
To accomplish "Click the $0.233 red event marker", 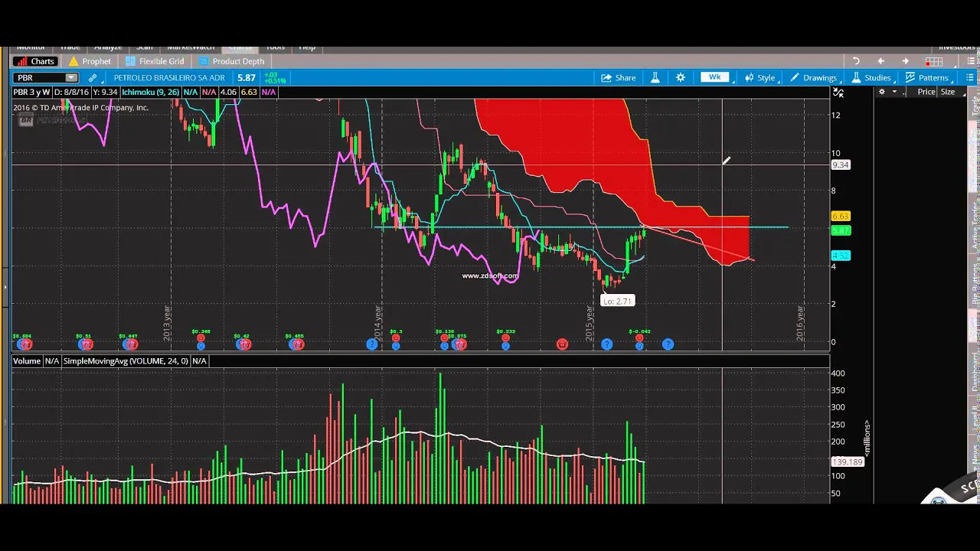I will click(x=505, y=337).
